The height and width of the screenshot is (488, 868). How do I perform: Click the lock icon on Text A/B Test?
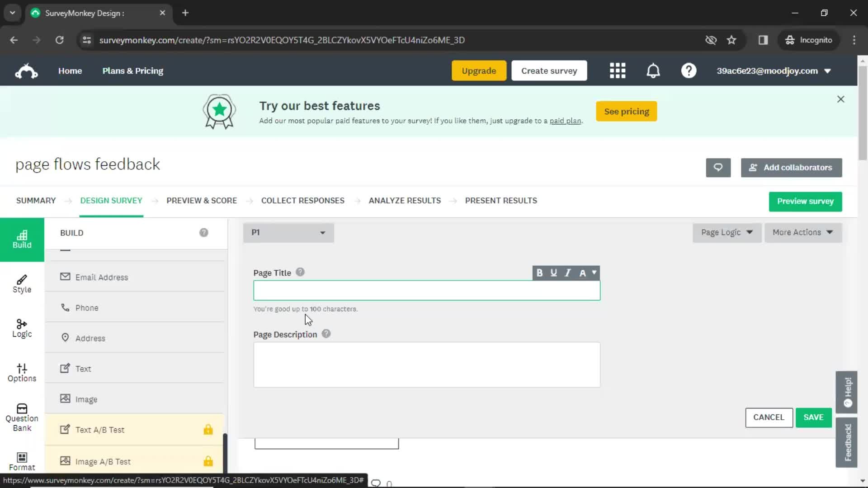208,429
